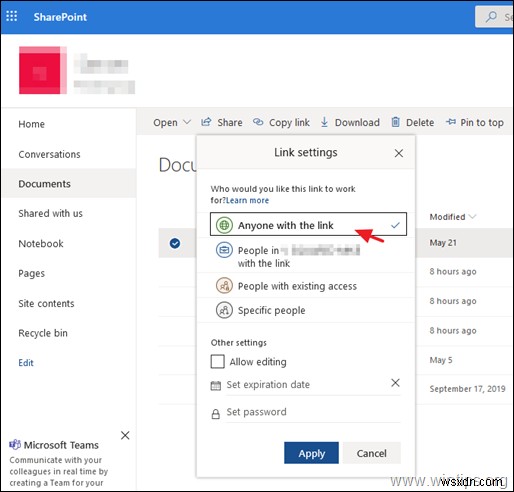Click the Copy link chain icon

(x=258, y=122)
